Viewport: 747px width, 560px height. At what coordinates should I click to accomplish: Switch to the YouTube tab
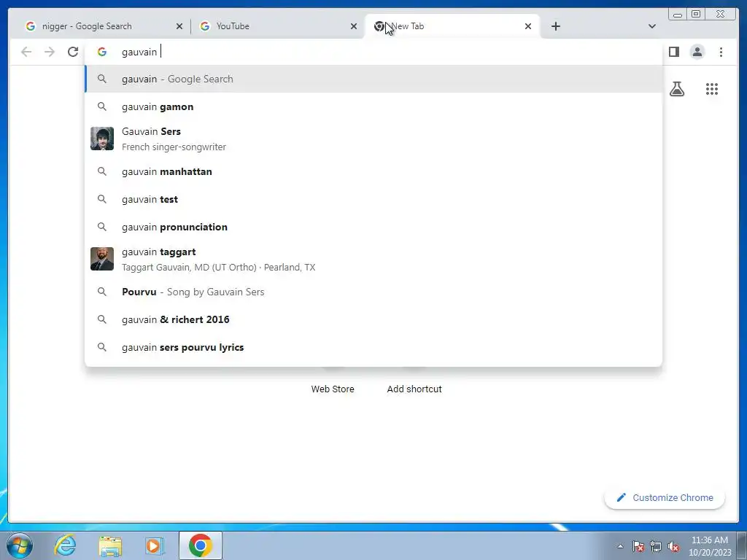coord(277,26)
